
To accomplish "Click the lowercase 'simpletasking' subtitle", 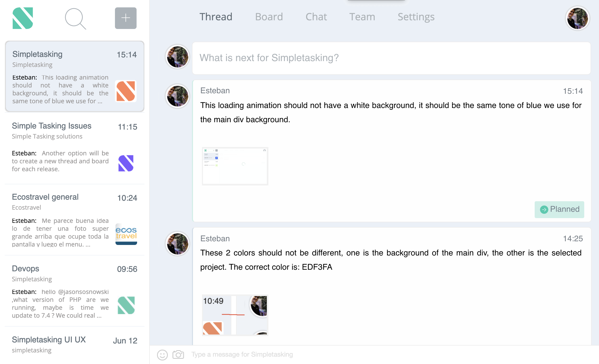I will pos(32,350).
